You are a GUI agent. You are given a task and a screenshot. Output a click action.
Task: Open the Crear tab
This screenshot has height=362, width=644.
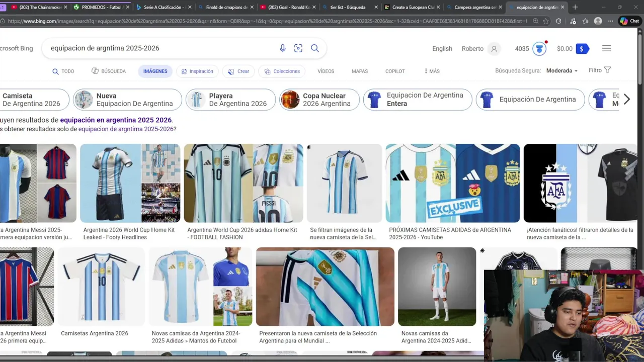coord(238,71)
